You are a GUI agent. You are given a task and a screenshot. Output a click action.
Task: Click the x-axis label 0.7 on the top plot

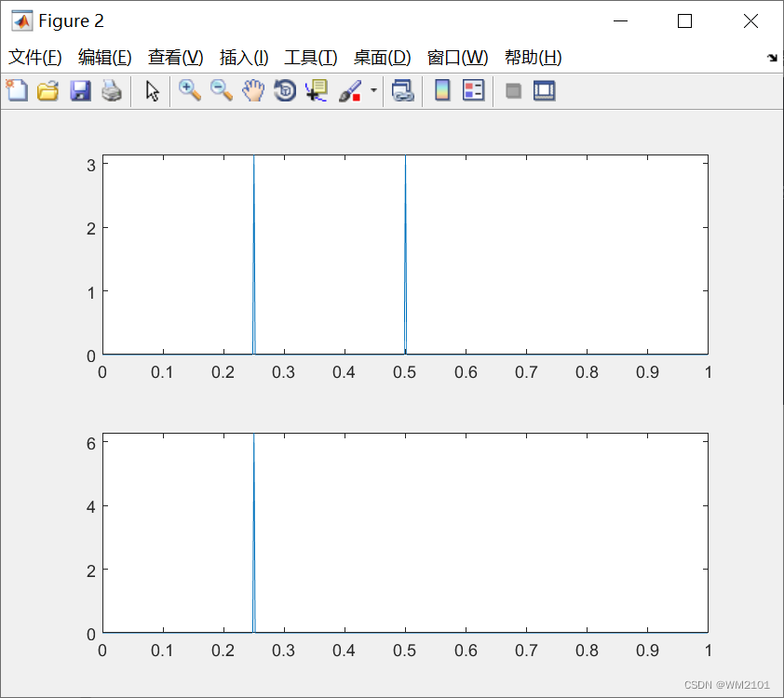pyautogui.click(x=526, y=372)
